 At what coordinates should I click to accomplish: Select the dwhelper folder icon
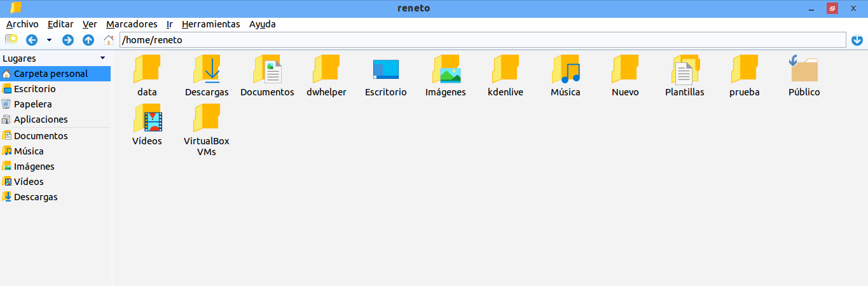point(326,69)
